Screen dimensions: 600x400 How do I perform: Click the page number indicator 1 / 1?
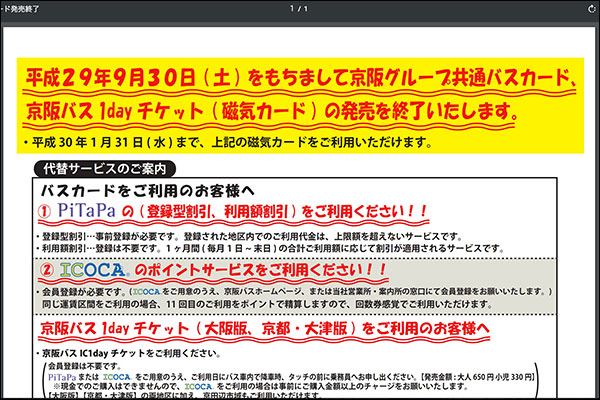point(299,8)
